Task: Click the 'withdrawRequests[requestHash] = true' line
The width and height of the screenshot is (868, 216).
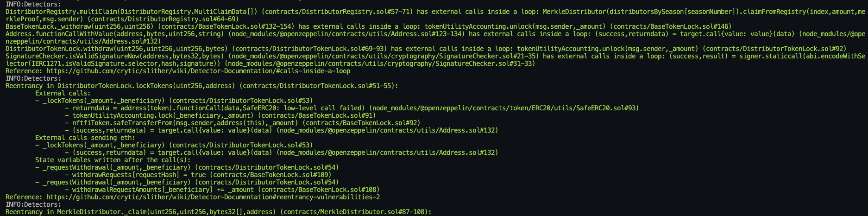Action: [x=198, y=175]
